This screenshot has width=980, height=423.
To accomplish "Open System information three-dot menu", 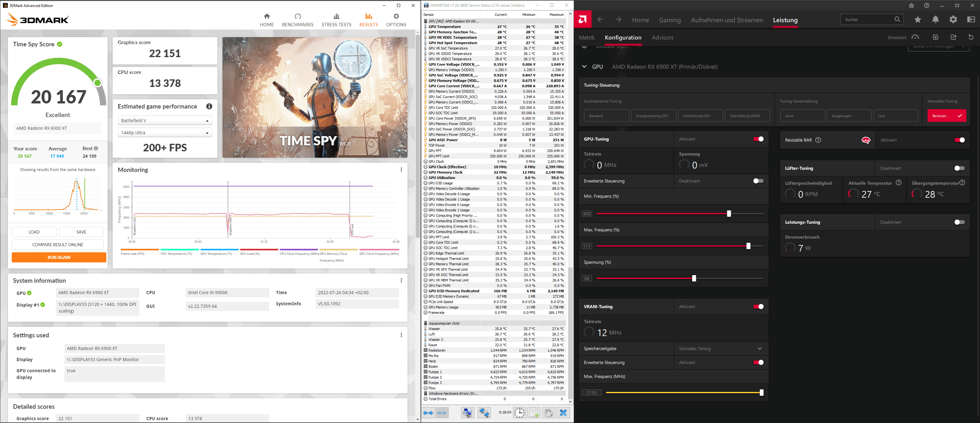I will (401, 280).
